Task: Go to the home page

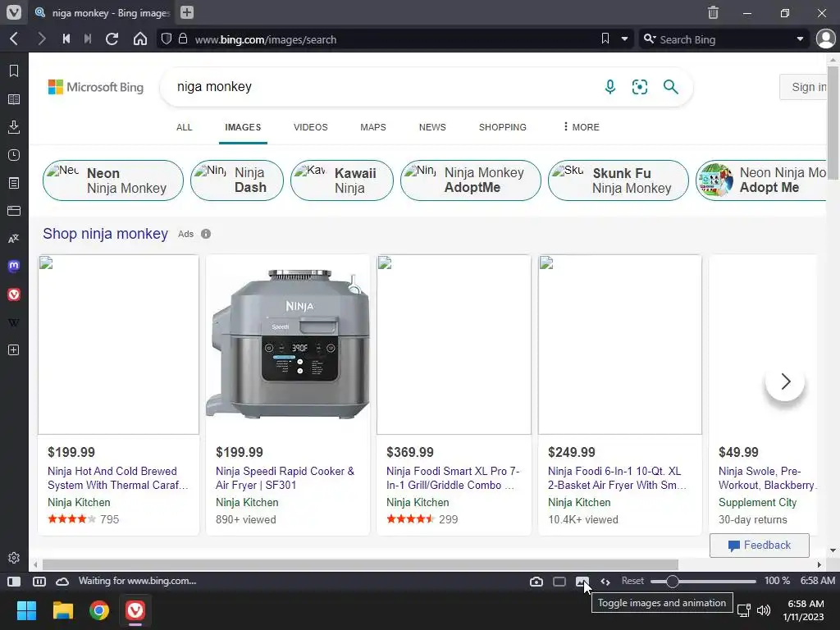Action: pyautogui.click(x=139, y=39)
